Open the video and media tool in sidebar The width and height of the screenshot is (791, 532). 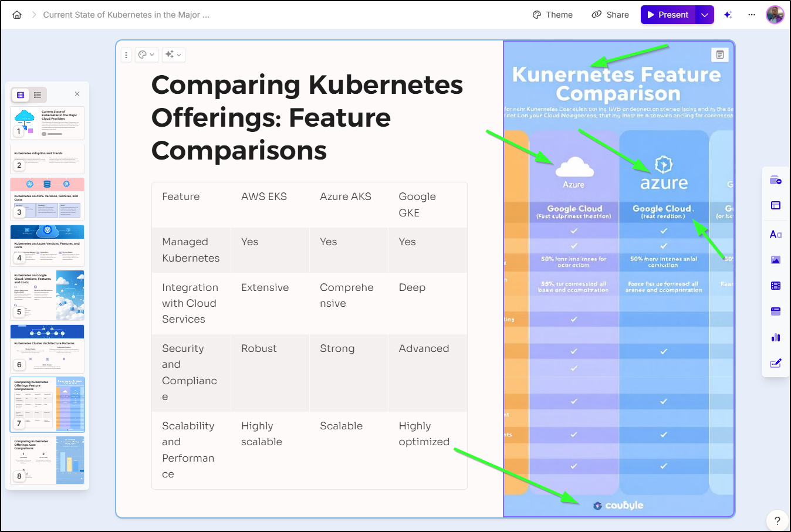pyautogui.click(x=775, y=286)
